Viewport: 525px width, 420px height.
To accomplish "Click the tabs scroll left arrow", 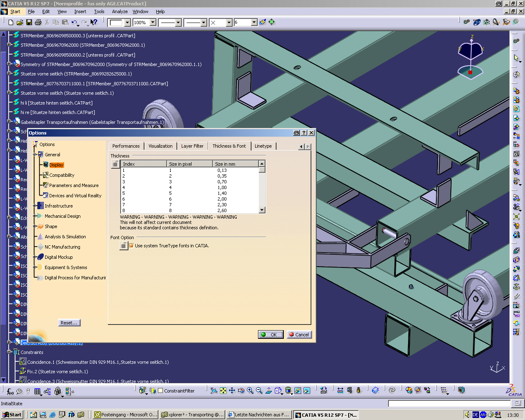I will pos(301,146).
